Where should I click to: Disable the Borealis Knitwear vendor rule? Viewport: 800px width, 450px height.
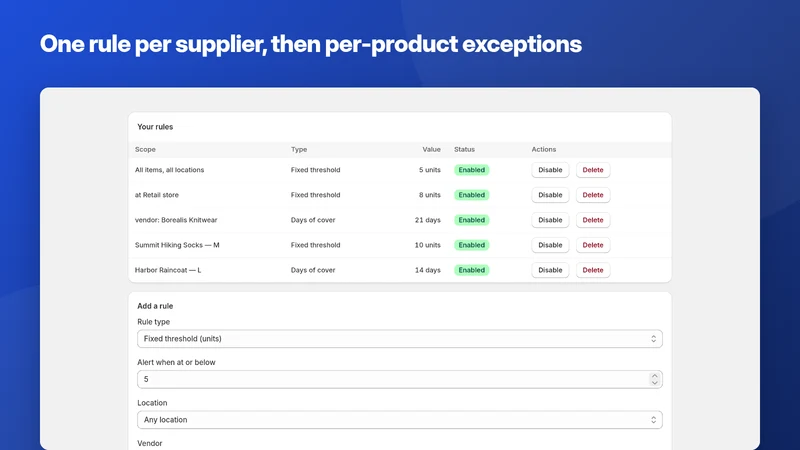tap(550, 220)
